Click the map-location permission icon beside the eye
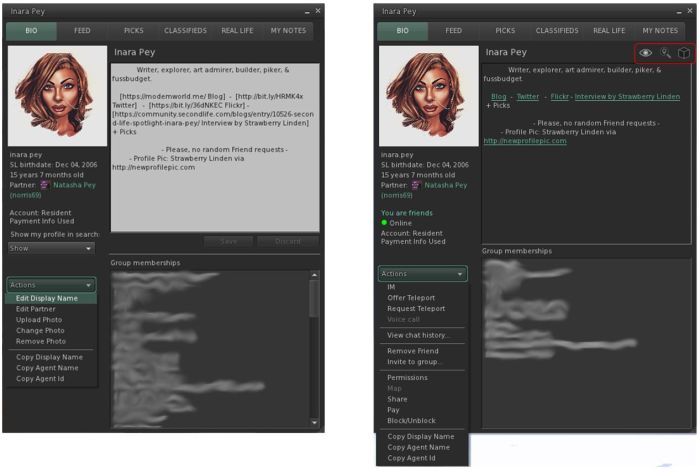700x469 pixels. click(664, 53)
